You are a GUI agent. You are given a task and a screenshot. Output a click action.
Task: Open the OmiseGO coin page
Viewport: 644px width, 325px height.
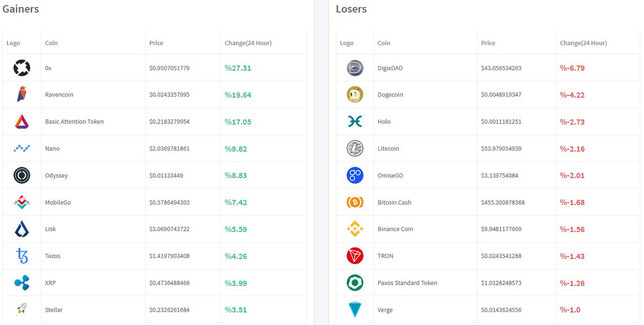(x=391, y=175)
